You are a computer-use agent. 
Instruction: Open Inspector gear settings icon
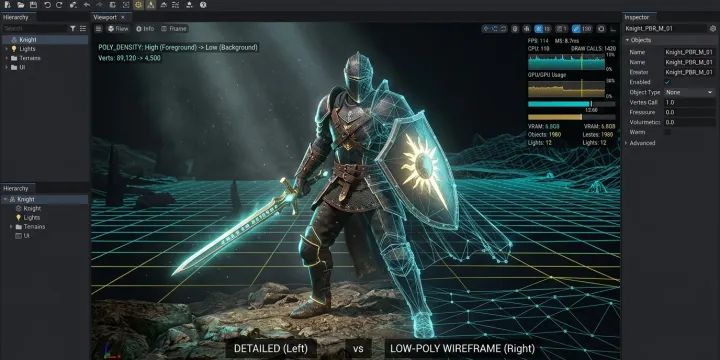click(713, 28)
